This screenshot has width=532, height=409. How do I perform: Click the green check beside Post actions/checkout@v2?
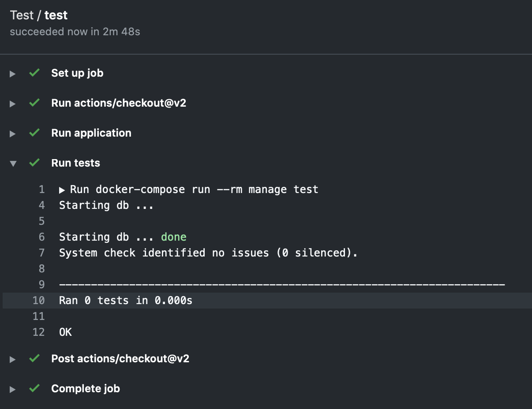(34, 358)
